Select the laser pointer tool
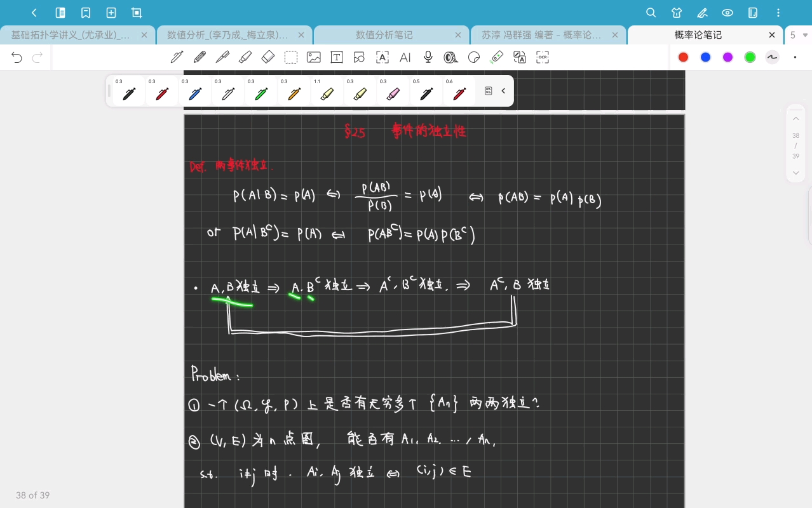This screenshot has height=508, width=812. pyautogui.click(x=497, y=57)
